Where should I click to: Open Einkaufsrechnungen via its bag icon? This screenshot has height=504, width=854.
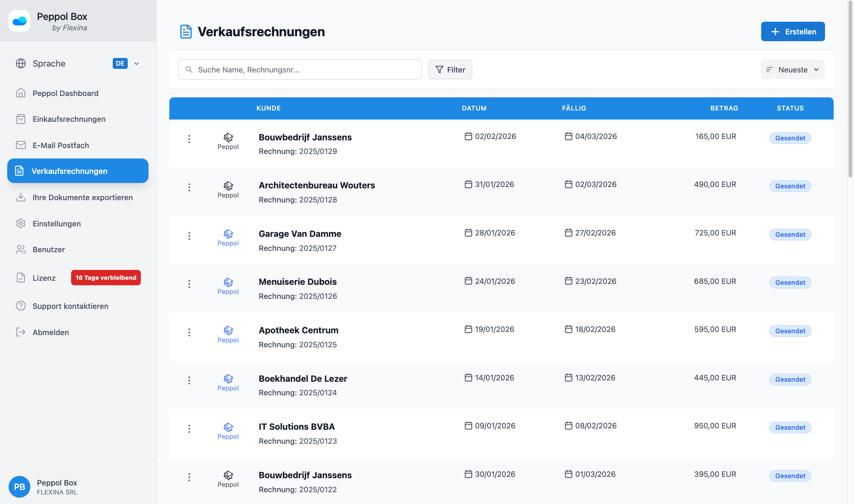pyautogui.click(x=21, y=119)
